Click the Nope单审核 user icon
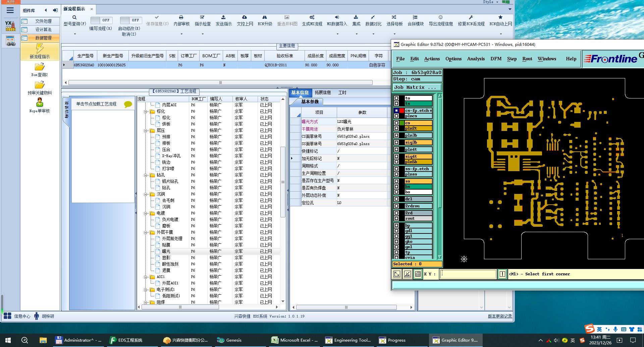644x347 pixels. [x=40, y=102]
